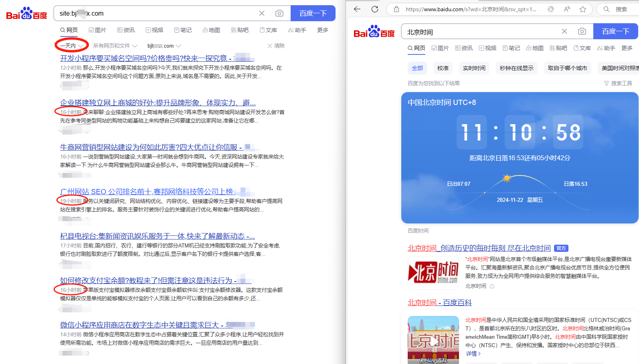
Task: Click 百度一下 button in left window
Action: pyautogui.click(x=313, y=13)
